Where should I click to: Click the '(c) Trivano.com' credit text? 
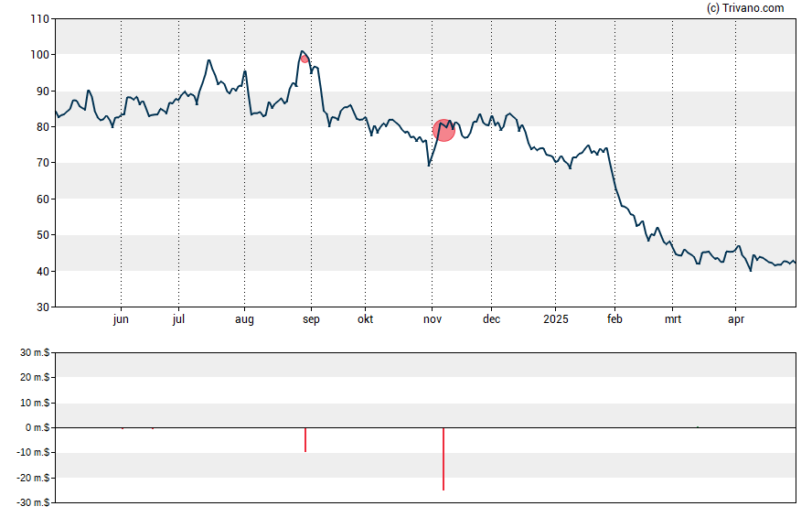point(745,7)
